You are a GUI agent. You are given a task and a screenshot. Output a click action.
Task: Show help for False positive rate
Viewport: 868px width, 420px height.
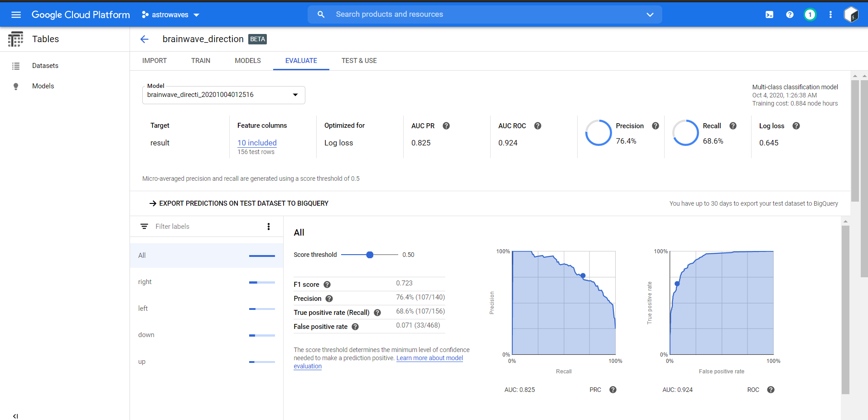click(355, 327)
